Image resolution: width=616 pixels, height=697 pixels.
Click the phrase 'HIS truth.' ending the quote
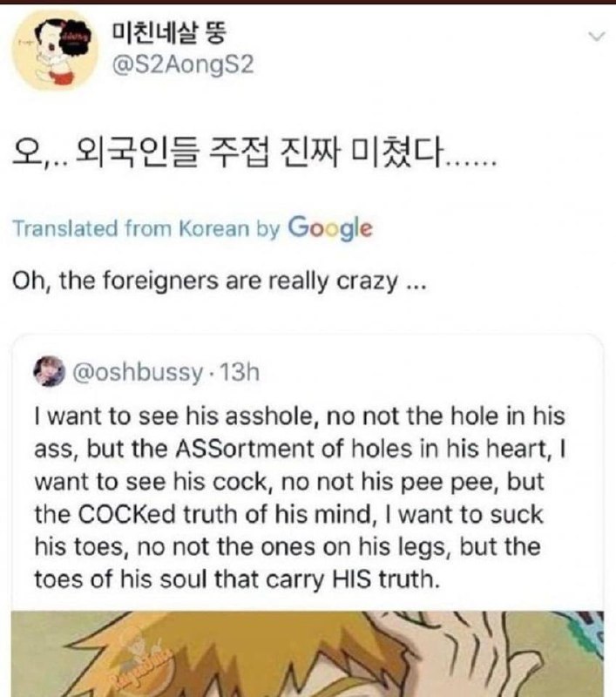[386, 579]
